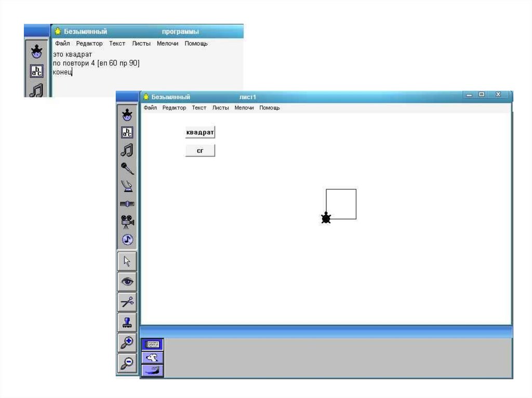Click the line 'это квадрат' in the program editor
Viewport: 532px width, 398px height.
tap(72, 54)
